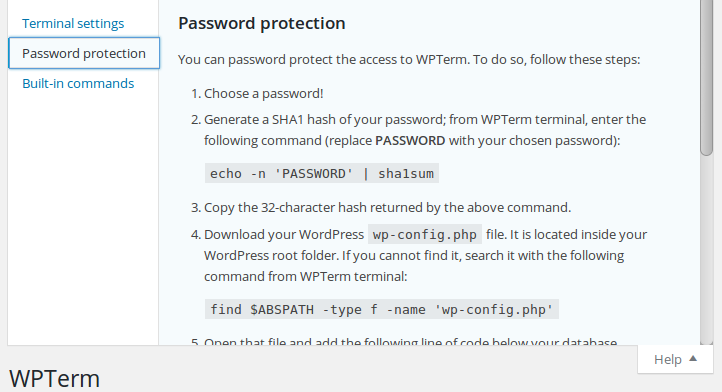
Task: Click the Password protection heading in content
Action: 262,23
